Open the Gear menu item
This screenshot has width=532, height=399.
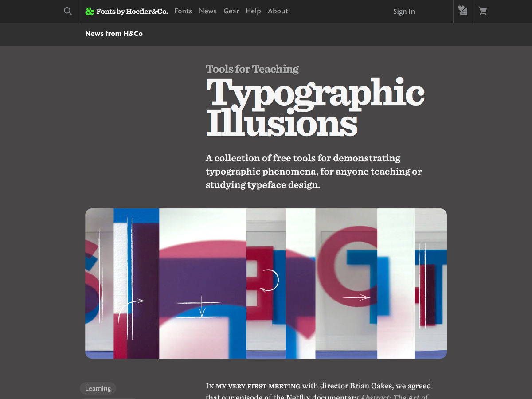(x=231, y=11)
